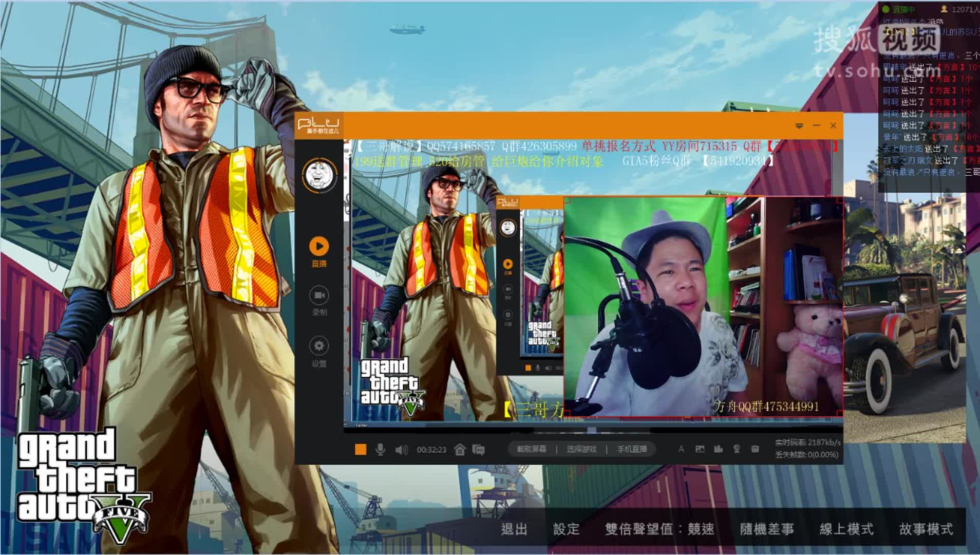Select 故事模式 in the game menu
The height and width of the screenshot is (555, 980).
[926, 529]
